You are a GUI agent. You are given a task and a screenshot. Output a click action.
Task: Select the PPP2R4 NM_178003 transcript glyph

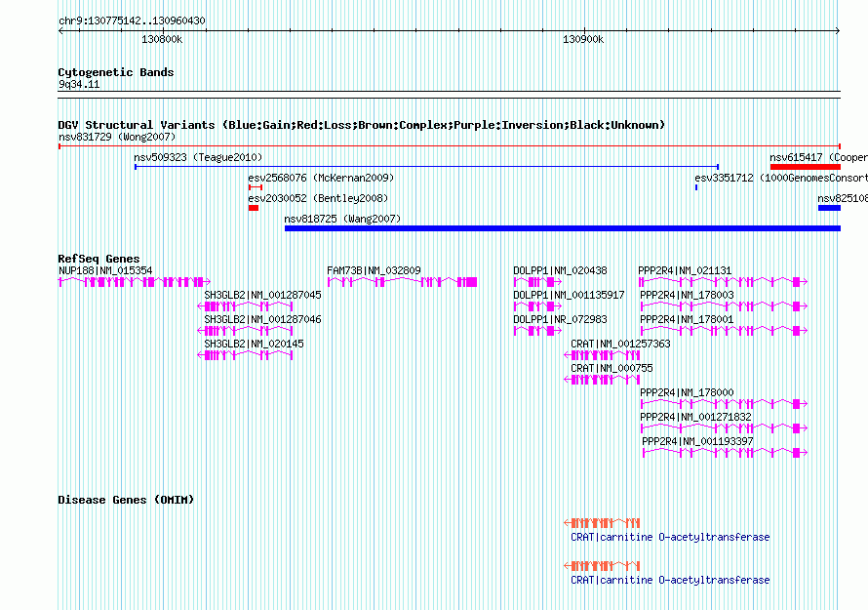[724, 306]
